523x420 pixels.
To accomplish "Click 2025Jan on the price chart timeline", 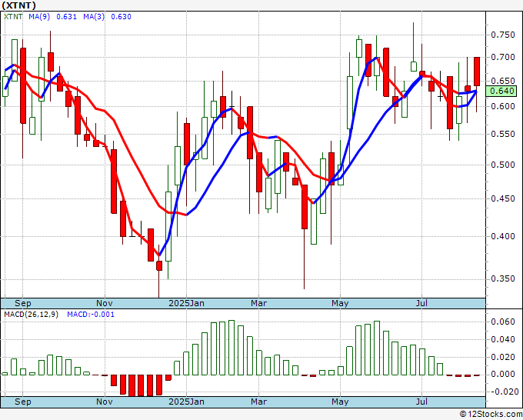I will (x=186, y=303).
